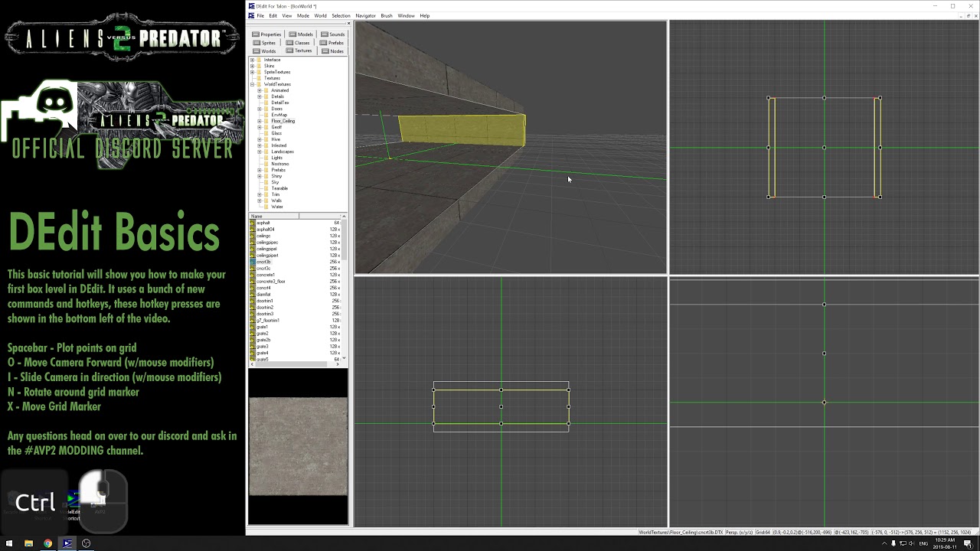Click the concrete3_floor texture name

click(271, 282)
